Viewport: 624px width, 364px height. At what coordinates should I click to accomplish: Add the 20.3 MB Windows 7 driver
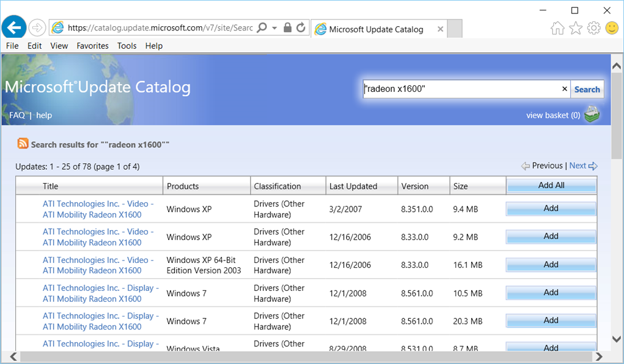(x=551, y=320)
